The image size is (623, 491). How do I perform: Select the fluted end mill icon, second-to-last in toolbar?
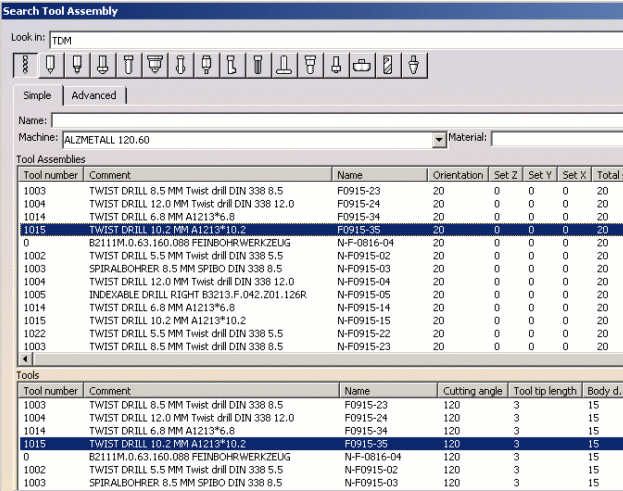[x=388, y=66]
